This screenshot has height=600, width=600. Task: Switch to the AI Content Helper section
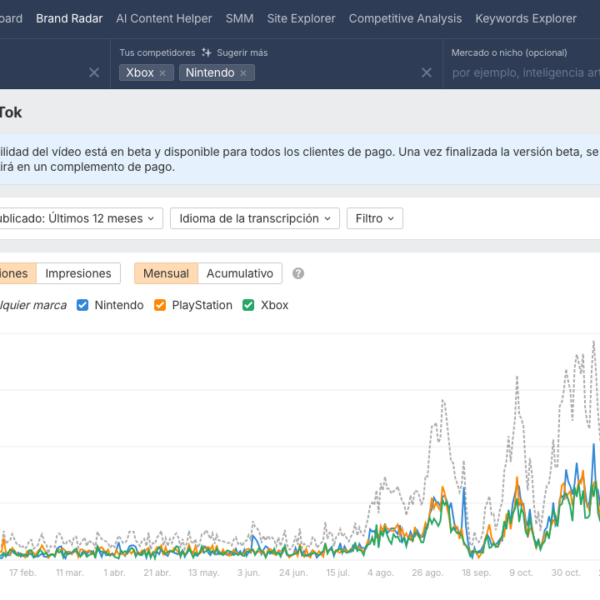[164, 18]
